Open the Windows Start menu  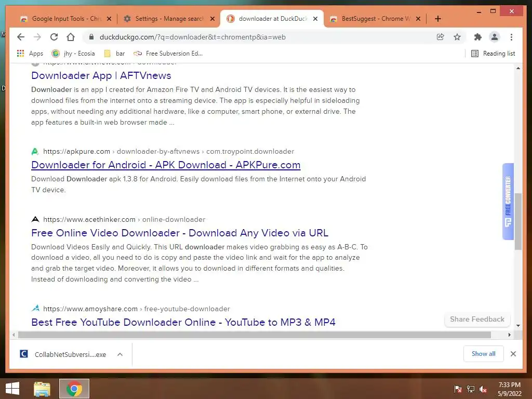(x=12, y=389)
